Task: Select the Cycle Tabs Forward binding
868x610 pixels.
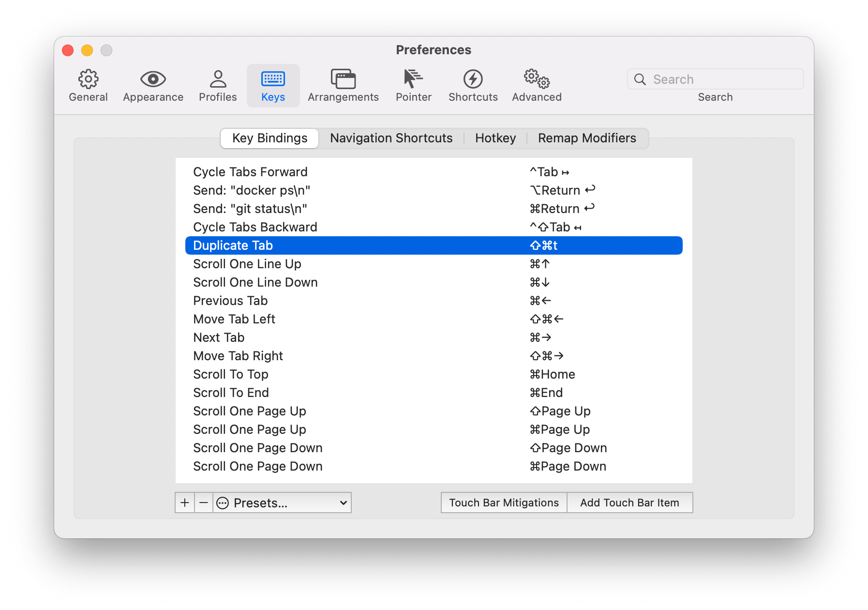Action: coord(251,171)
